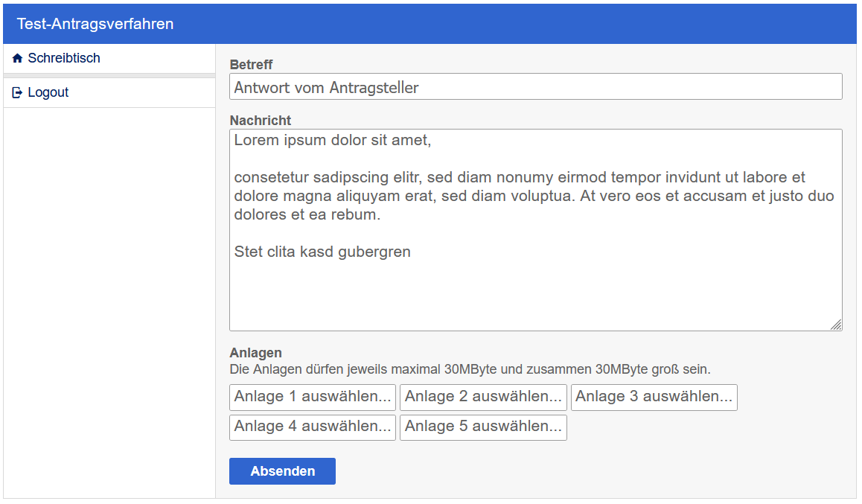862x504 pixels.
Task: Open file picker 'Anlage 3 auswählen...'
Action: 654,397
